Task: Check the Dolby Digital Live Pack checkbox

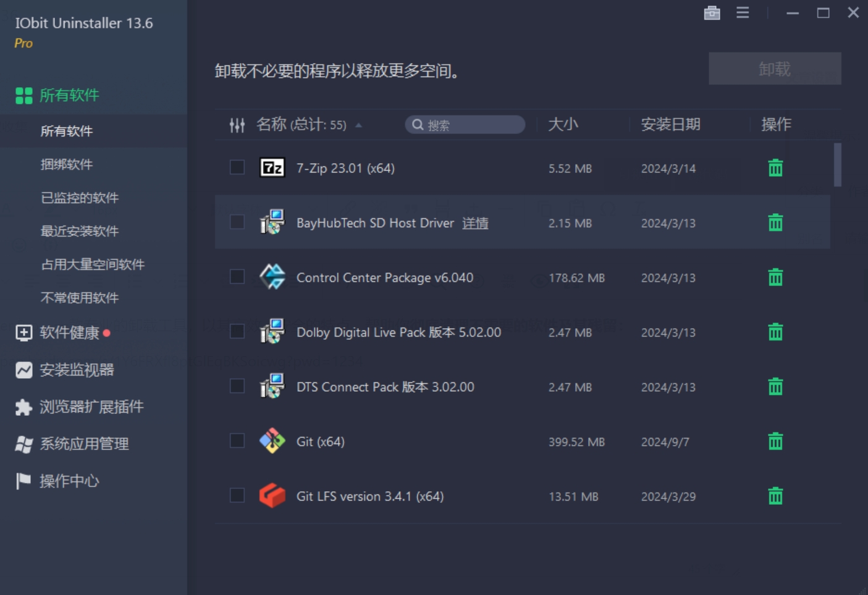Action: [x=237, y=331]
